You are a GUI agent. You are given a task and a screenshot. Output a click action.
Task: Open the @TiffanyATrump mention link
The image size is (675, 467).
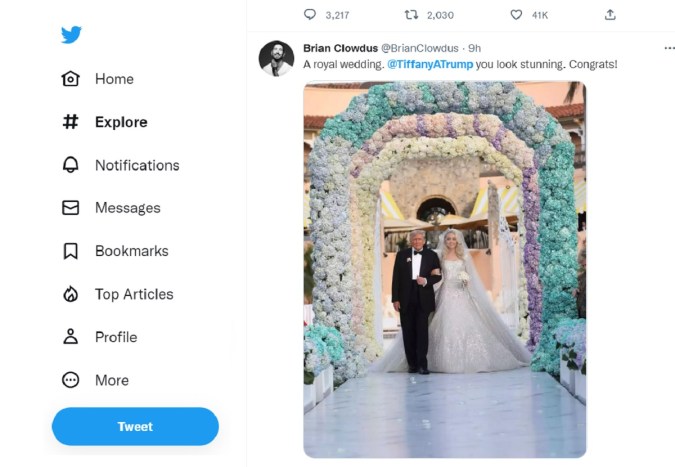tap(430, 64)
